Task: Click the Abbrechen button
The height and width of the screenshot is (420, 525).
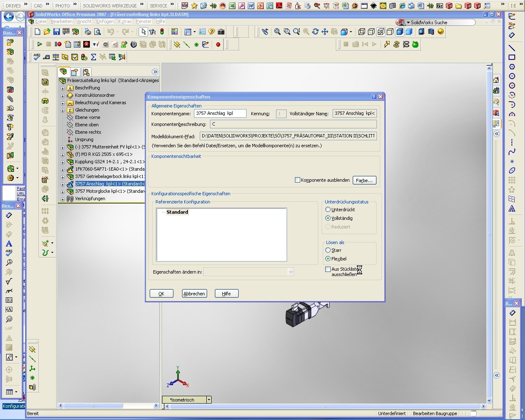Action: click(x=194, y=294)
